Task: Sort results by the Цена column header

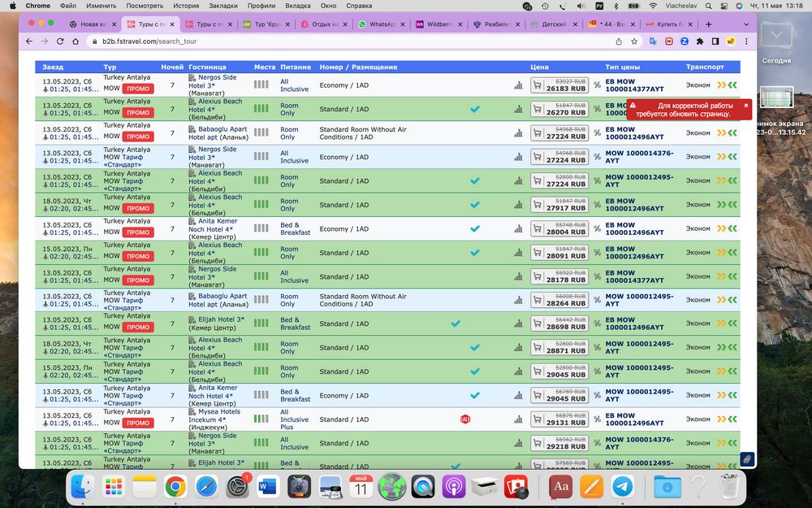Action: click(539, 67)
